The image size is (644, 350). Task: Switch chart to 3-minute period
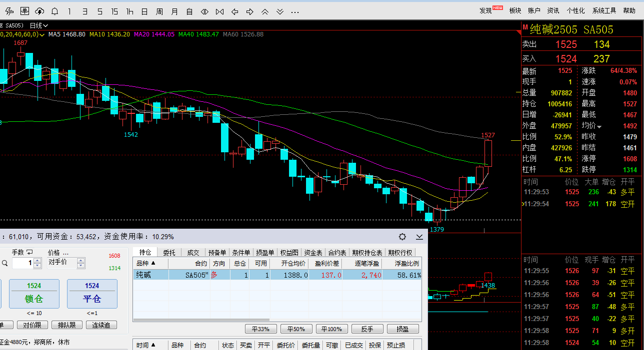(84, 11)
